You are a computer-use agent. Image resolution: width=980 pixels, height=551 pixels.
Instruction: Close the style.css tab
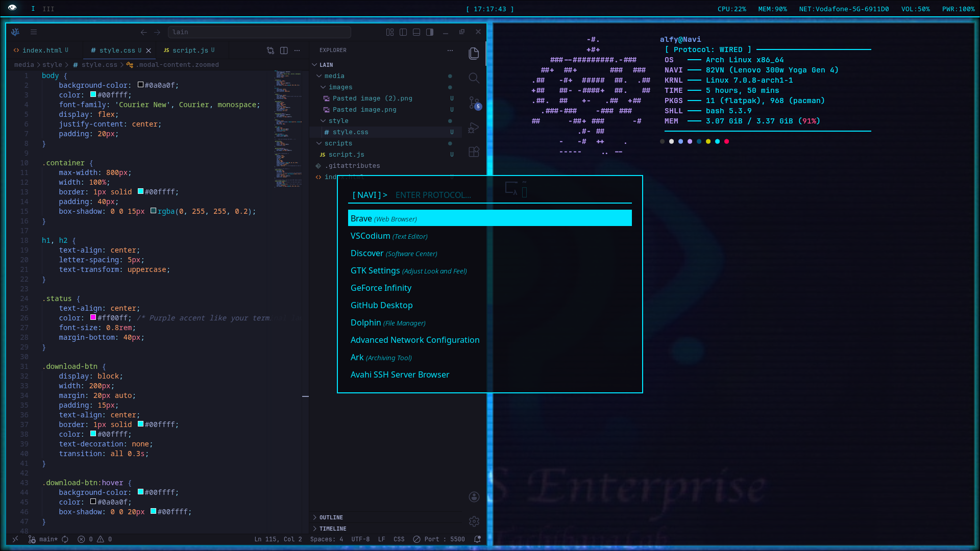pos(149,51)
